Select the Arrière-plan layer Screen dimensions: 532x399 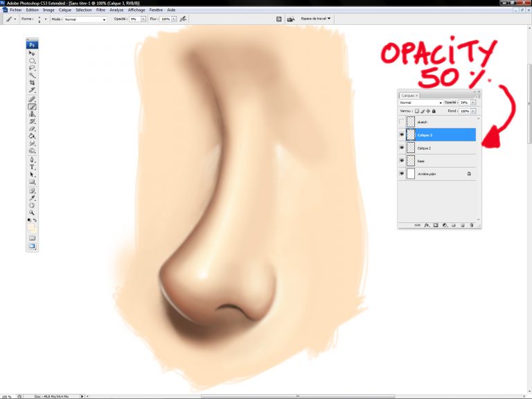[436, 174]
